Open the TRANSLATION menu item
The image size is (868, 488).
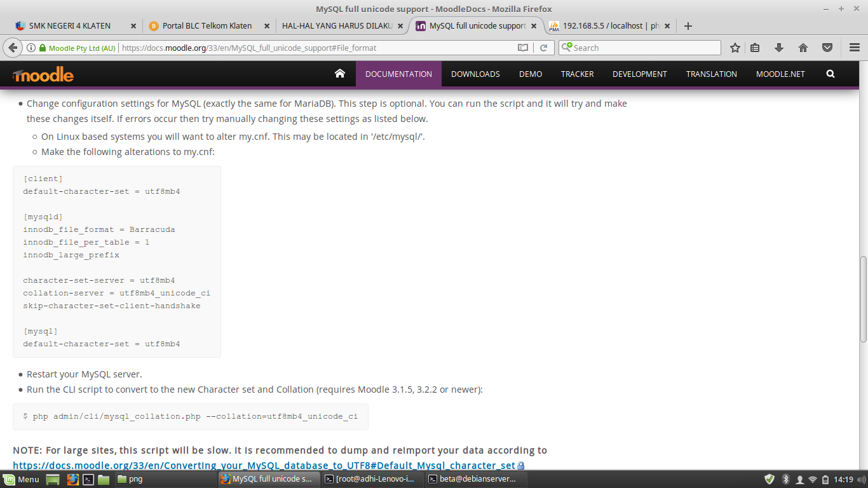[712, 74]
